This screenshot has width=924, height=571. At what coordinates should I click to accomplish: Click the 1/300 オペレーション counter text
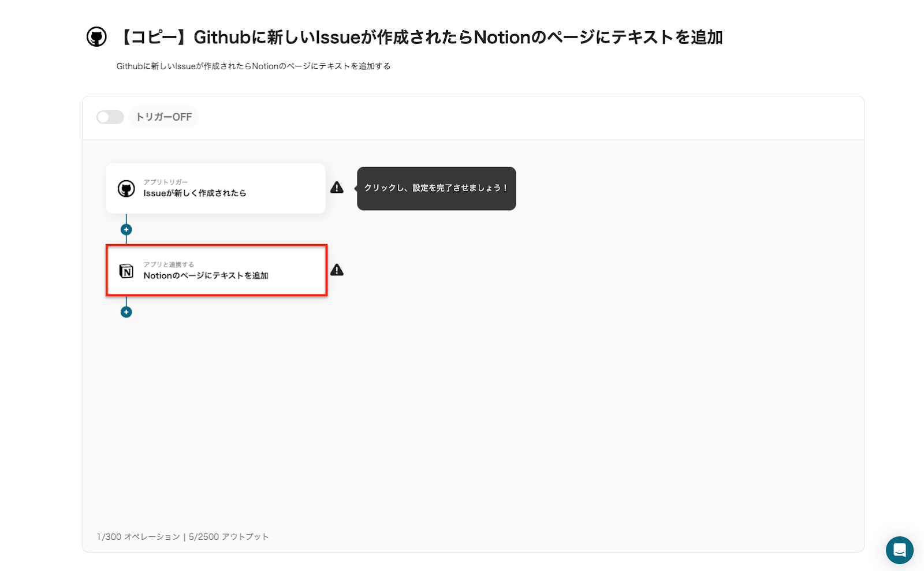coord(139,537)
